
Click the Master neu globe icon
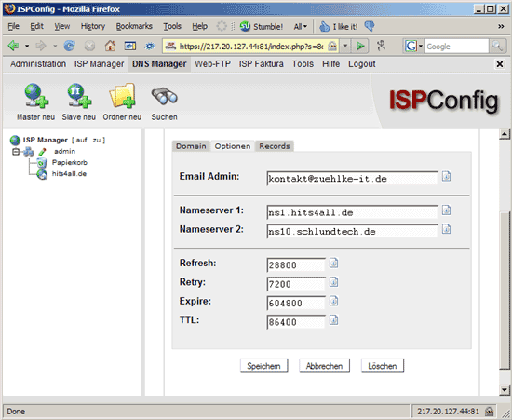tap(36, 95)
